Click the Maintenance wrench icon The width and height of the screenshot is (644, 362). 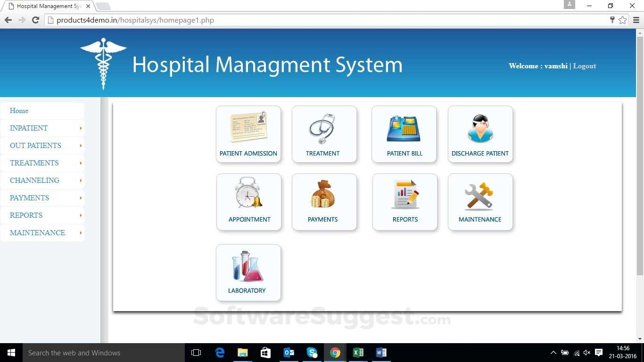479,193
